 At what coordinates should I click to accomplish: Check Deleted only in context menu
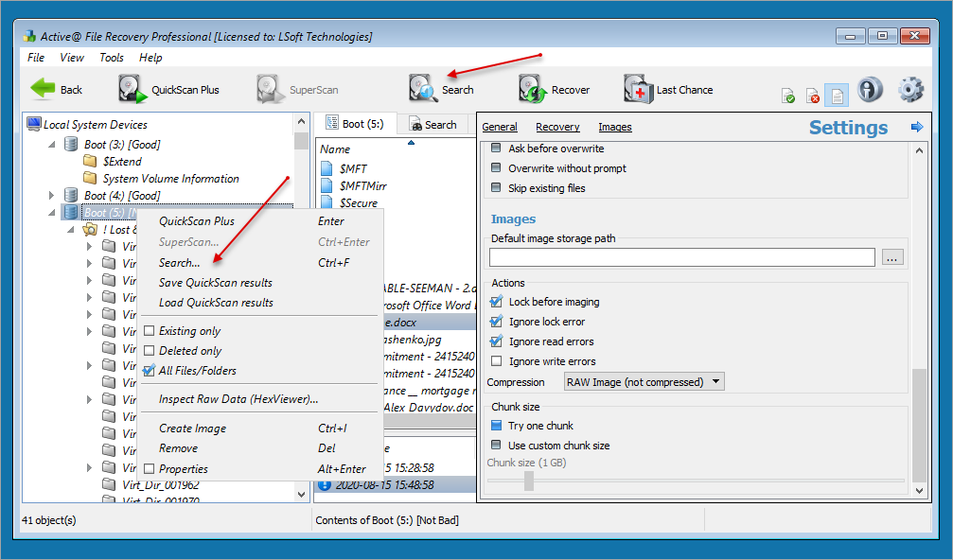[x=149, y=350]
